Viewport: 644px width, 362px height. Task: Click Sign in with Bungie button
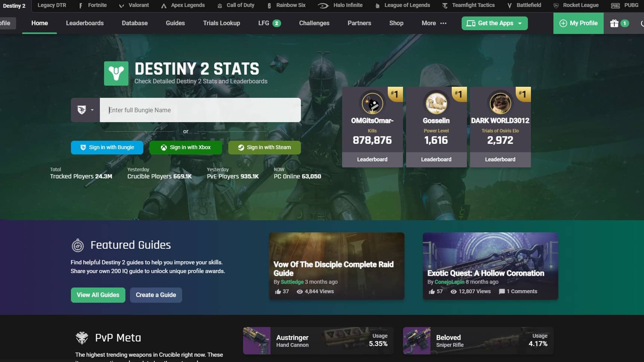tap(107, 148)
